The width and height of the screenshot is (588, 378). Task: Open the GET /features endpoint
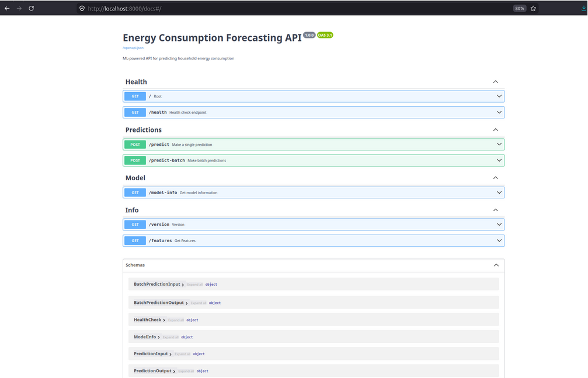[x=314, y=240]
